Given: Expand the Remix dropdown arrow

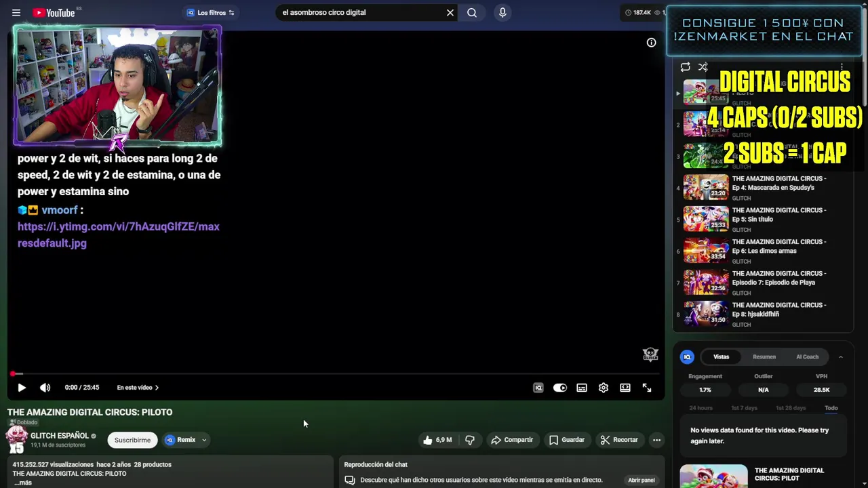Looking at the screenshot, I should 204,440.
